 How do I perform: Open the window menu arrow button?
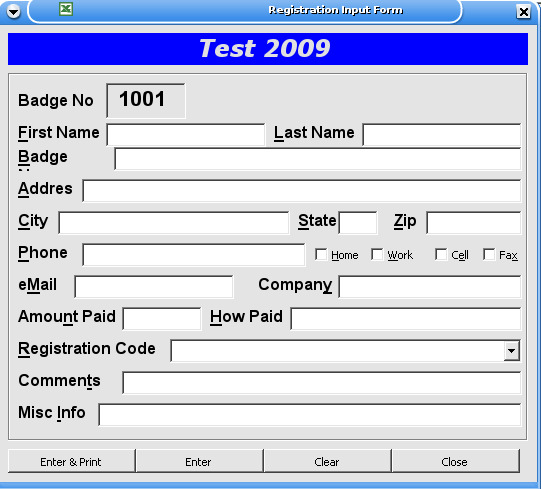[x=14, y=12]
